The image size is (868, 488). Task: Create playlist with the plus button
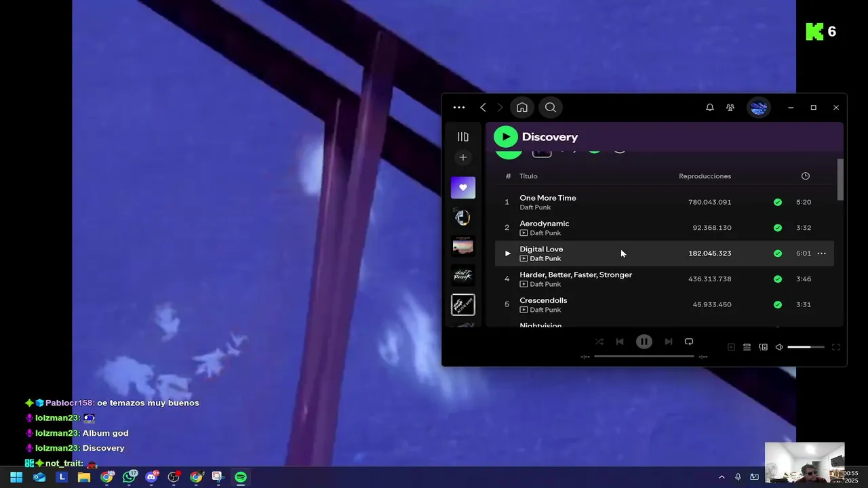463,157
